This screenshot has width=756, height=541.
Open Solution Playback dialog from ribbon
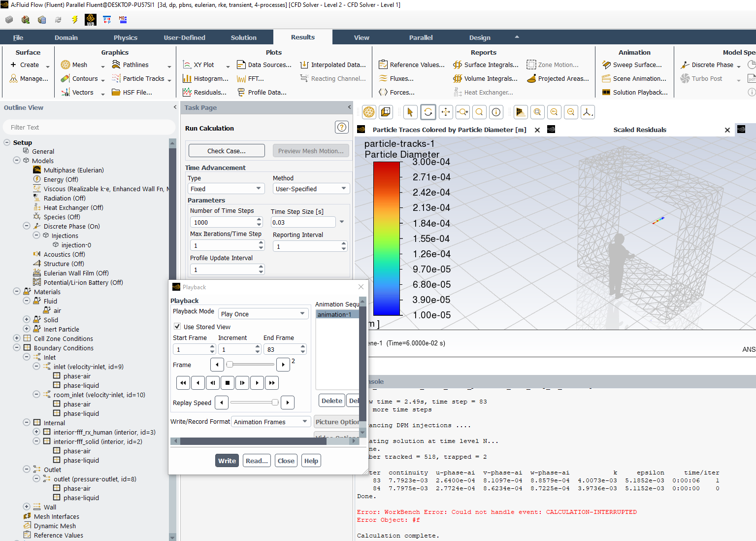(635, 92)
